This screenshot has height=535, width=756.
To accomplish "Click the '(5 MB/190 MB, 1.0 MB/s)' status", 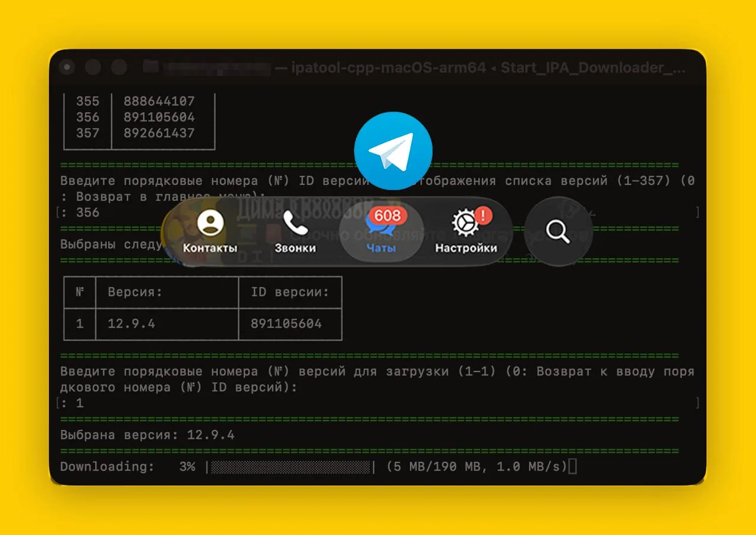I will coord(477,467).
